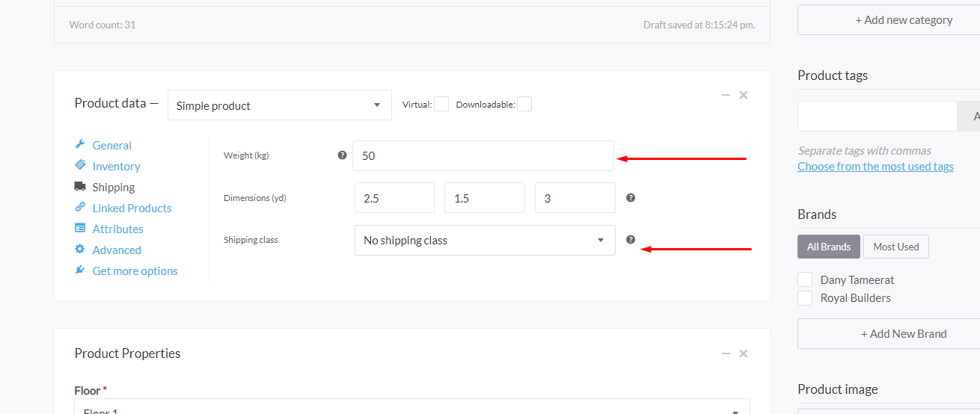Click the help icon next to Weight
This screenshot has width=980, height=414.
(342, 155)
